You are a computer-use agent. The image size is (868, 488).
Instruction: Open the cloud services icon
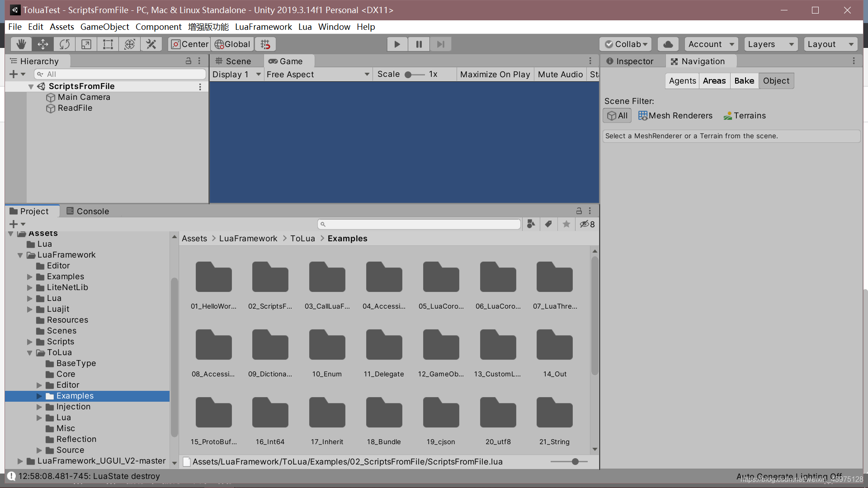tap(668, 44)
